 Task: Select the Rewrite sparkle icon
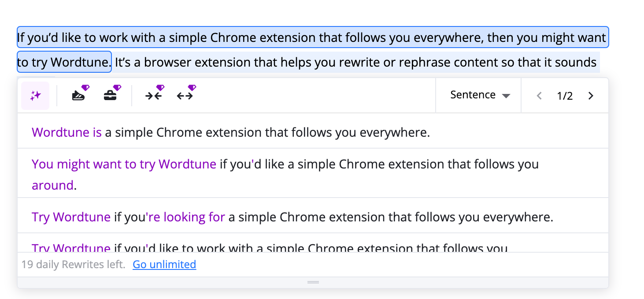pyautogui.click(x=35, y=96)
